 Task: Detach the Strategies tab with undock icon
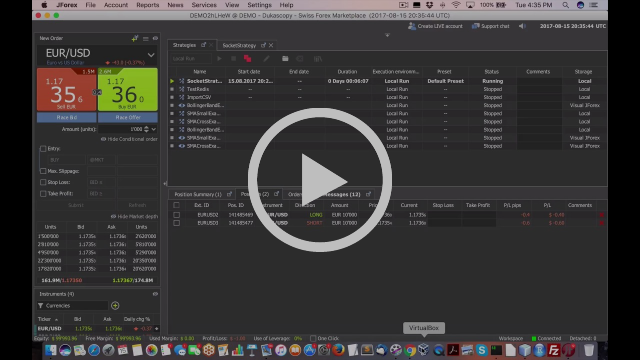point(203,45)
